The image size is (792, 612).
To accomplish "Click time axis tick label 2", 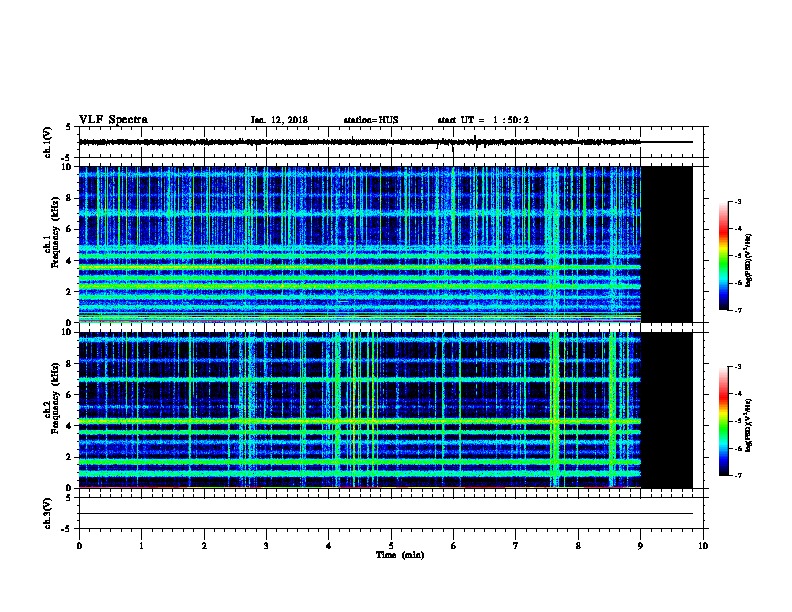I will coord(204,545).
